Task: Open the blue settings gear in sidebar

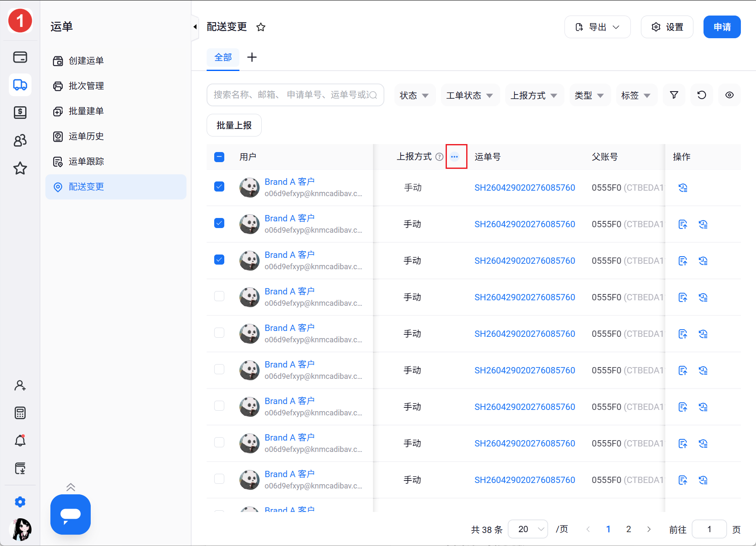Action: click(x=20, y=502)
